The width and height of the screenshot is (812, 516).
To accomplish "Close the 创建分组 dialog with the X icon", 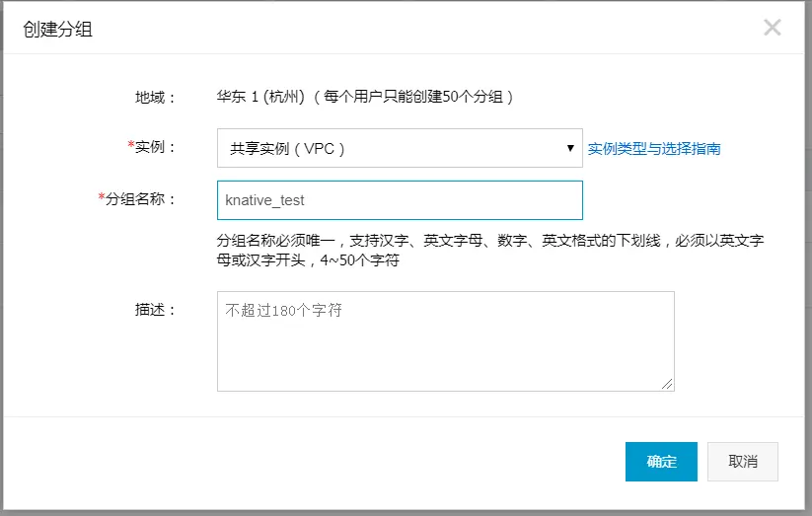I will point(773,28).
